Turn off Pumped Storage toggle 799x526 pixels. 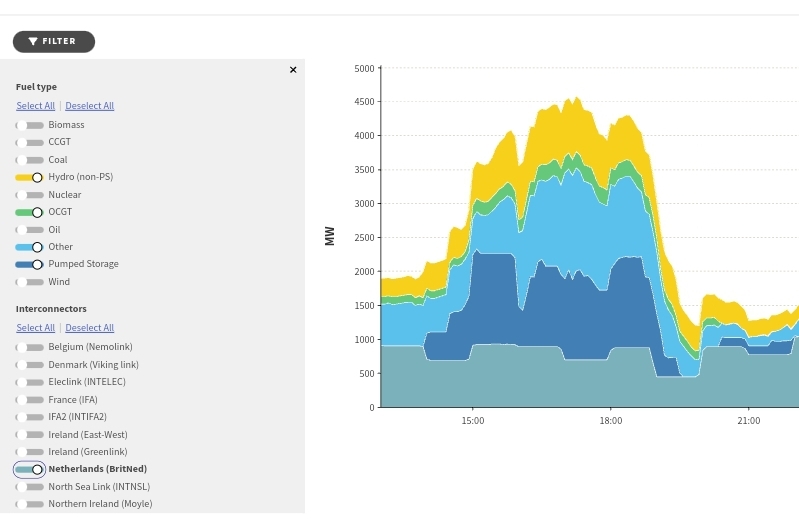(29, 264)
